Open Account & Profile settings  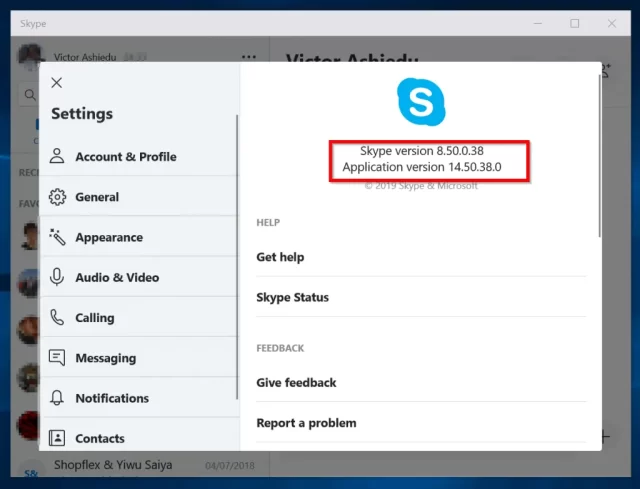pyautogui.click(x=139, y=157)
